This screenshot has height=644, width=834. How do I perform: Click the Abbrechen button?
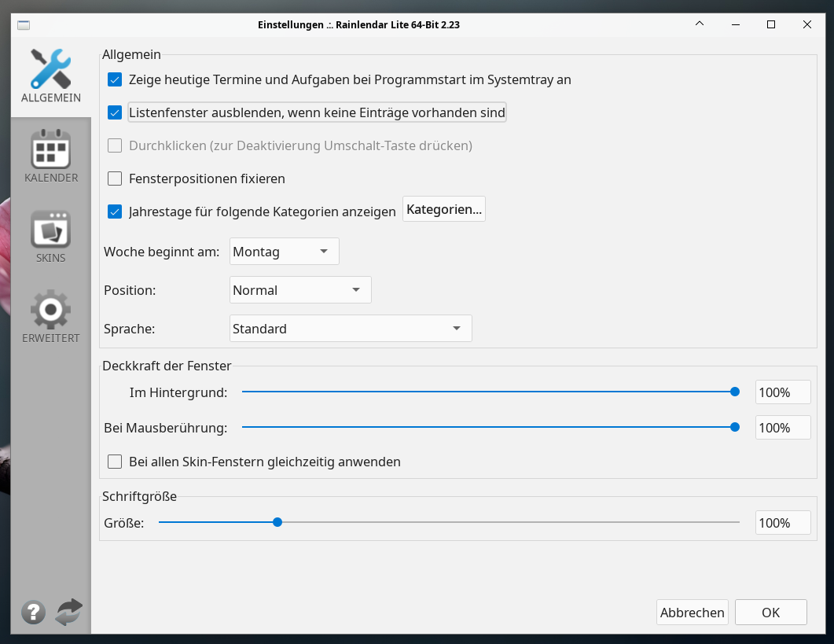[x=692, y=613]
